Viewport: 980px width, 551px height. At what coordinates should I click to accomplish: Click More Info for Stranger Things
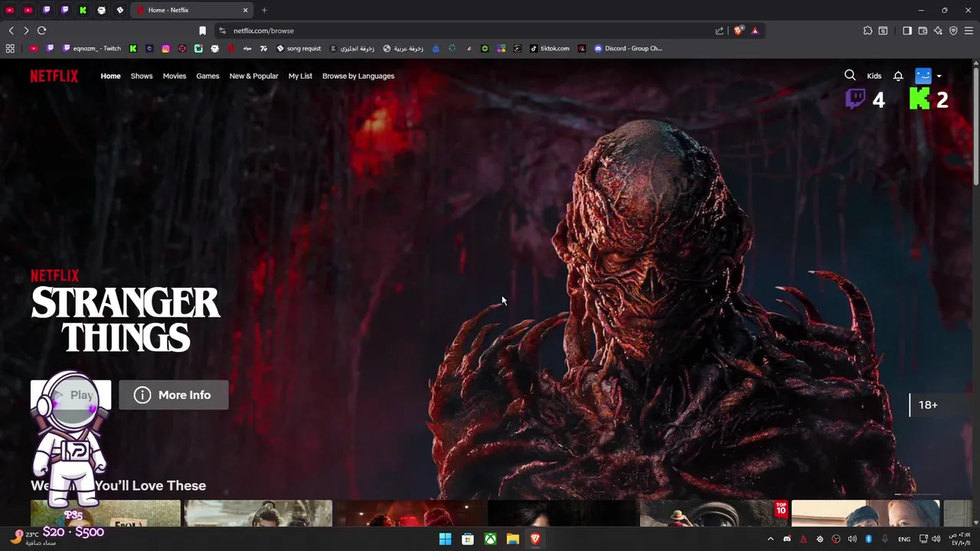[x=173, y=395]
